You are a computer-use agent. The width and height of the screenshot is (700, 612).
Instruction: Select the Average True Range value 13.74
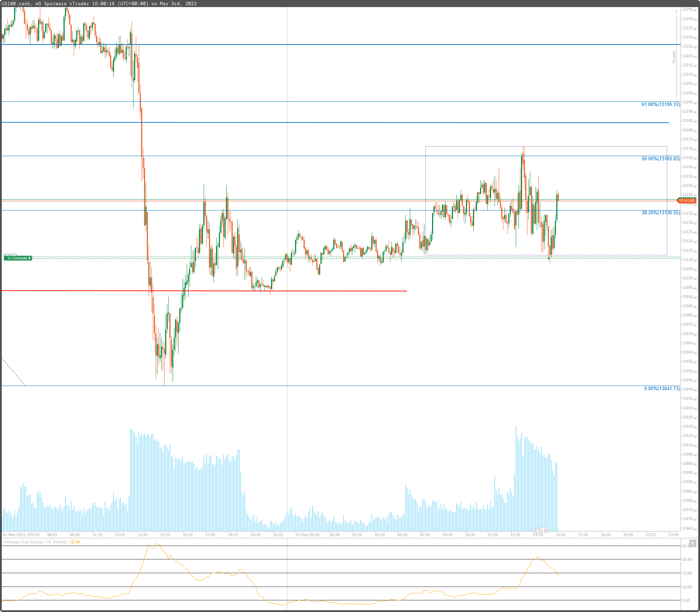74,542
